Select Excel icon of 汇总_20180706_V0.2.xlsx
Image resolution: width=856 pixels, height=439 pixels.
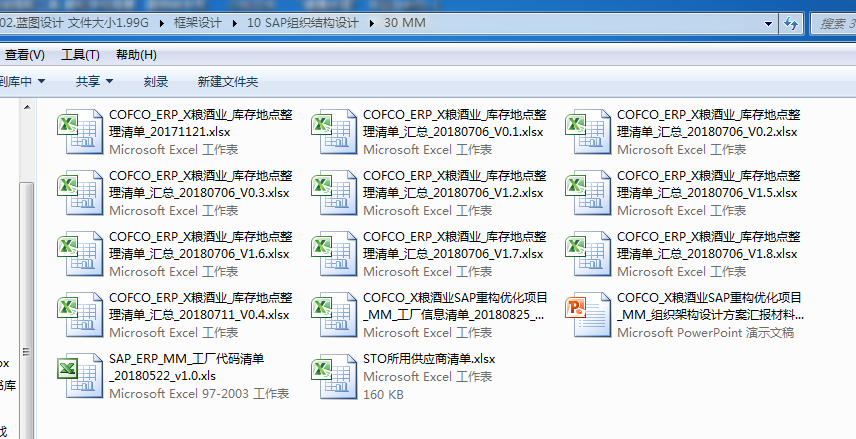(x=588, y=132)
